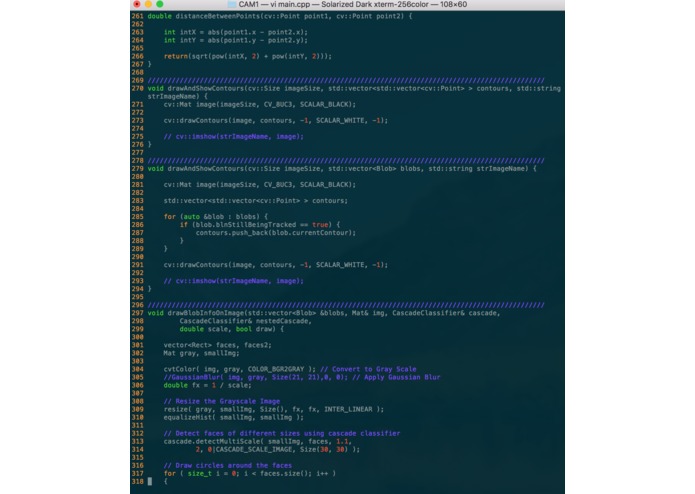Click '// Draw circles around the faces' comment

[x=227, y=466]
